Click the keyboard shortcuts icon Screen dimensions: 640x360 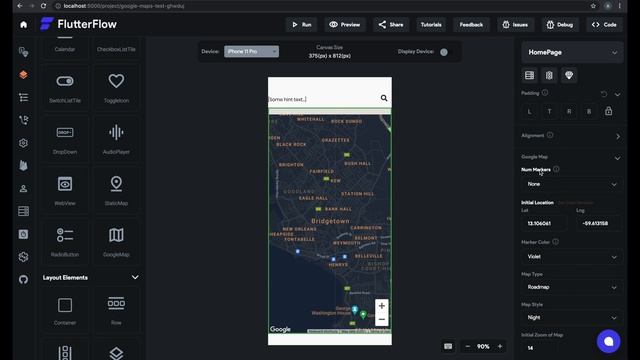coord(448,346)
